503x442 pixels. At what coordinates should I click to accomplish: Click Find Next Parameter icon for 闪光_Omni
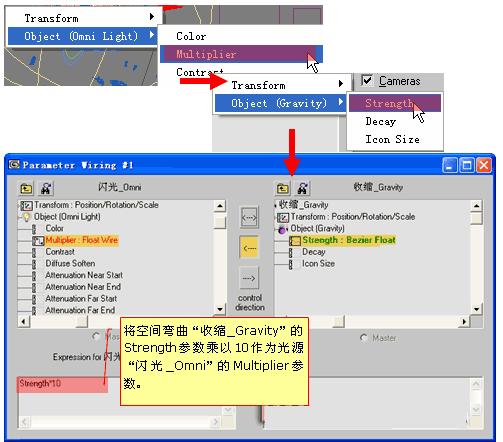coord(46,189)
